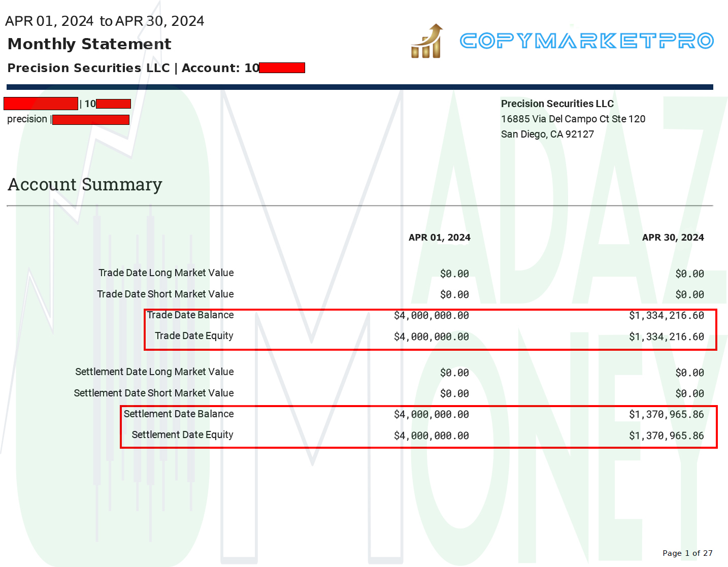Select Settlement Date Short Market Value APR 01 $0.00

[x=455, y=394]
